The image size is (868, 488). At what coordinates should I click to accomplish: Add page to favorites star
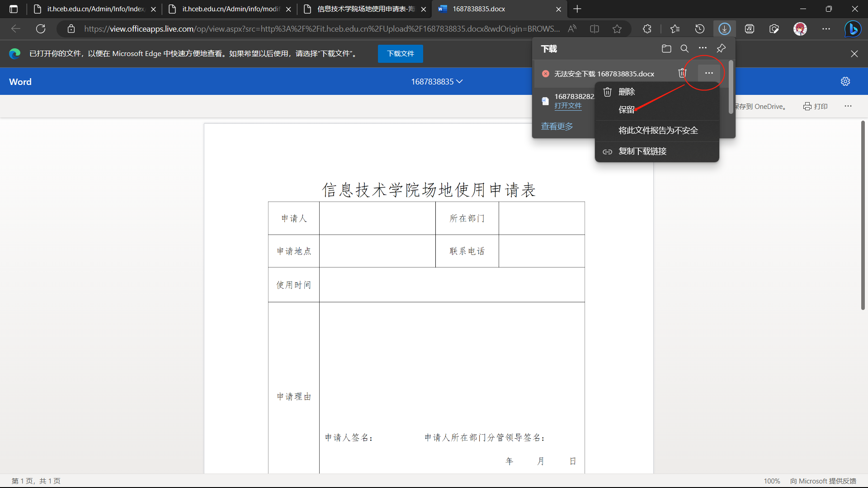pyautogui.click(x=617, y=29)
